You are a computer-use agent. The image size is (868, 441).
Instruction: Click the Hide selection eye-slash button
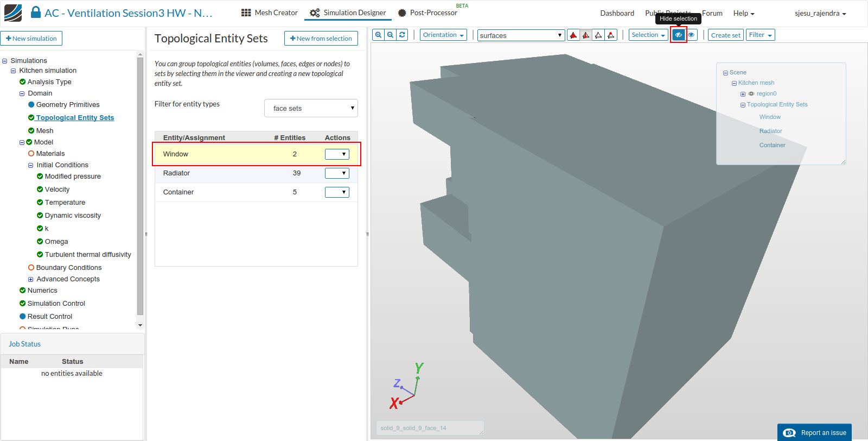pos(678,35)
